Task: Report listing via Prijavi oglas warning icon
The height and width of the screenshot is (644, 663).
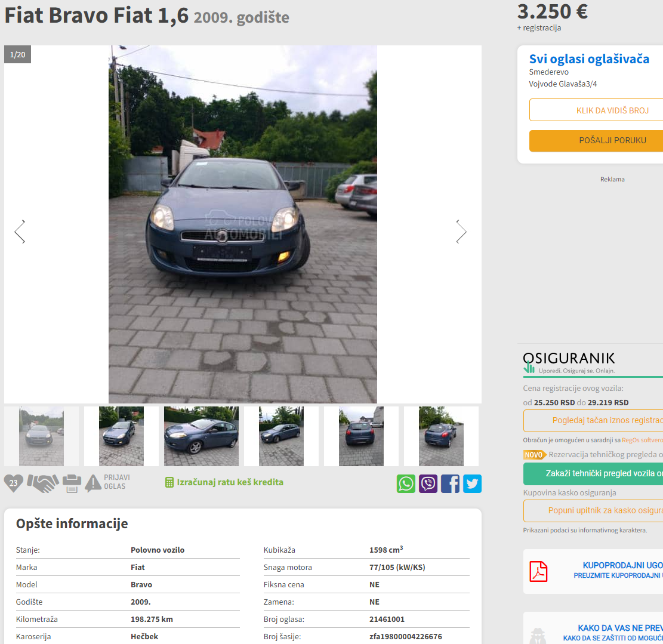Action: point(108,482)
